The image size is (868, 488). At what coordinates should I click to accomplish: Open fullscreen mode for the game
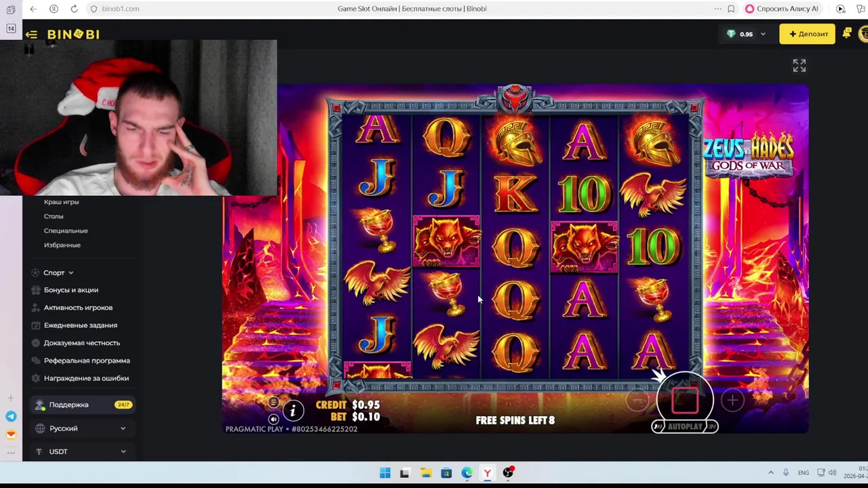pyautogui.click(x=800, y=65)
